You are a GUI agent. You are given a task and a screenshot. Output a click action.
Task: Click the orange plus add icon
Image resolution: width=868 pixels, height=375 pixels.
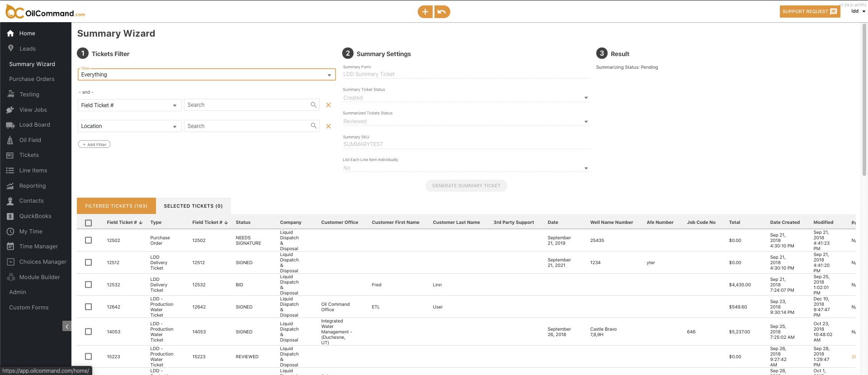pyautogui.click(x=425, y=12)
